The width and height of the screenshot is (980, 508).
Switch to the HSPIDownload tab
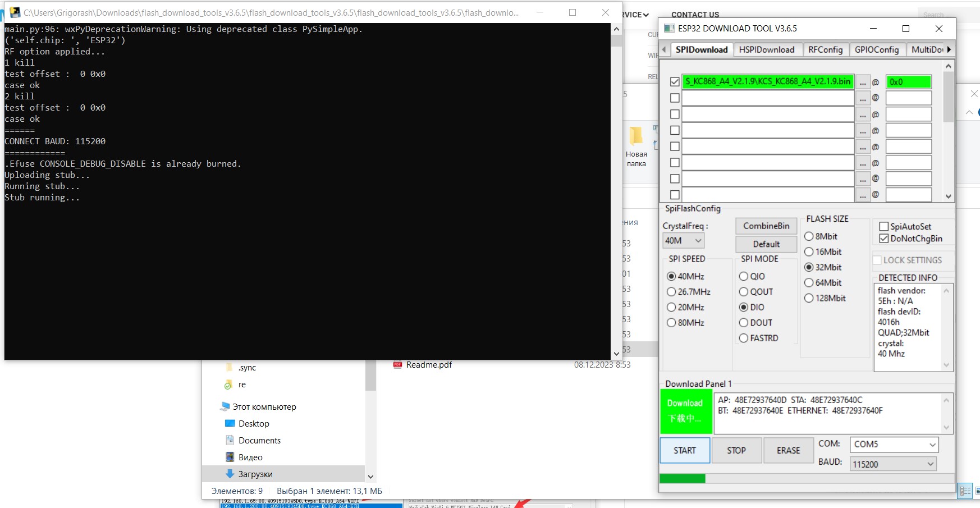click(x=766, y=49)
